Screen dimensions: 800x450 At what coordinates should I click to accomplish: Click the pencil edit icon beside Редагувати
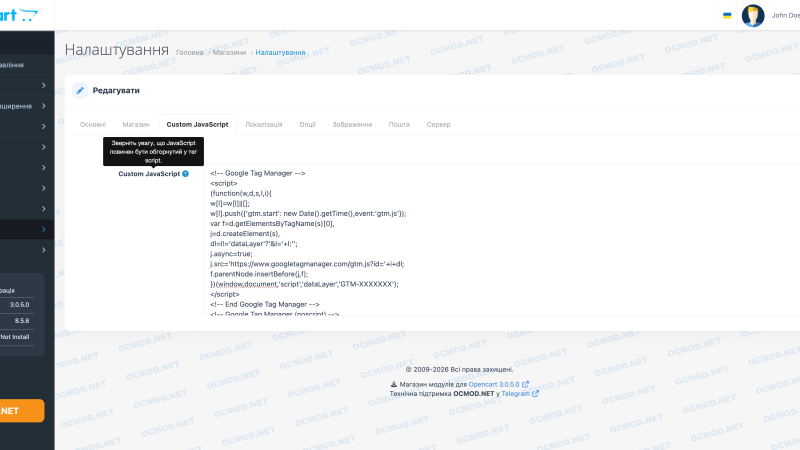(x=80, y=90)
